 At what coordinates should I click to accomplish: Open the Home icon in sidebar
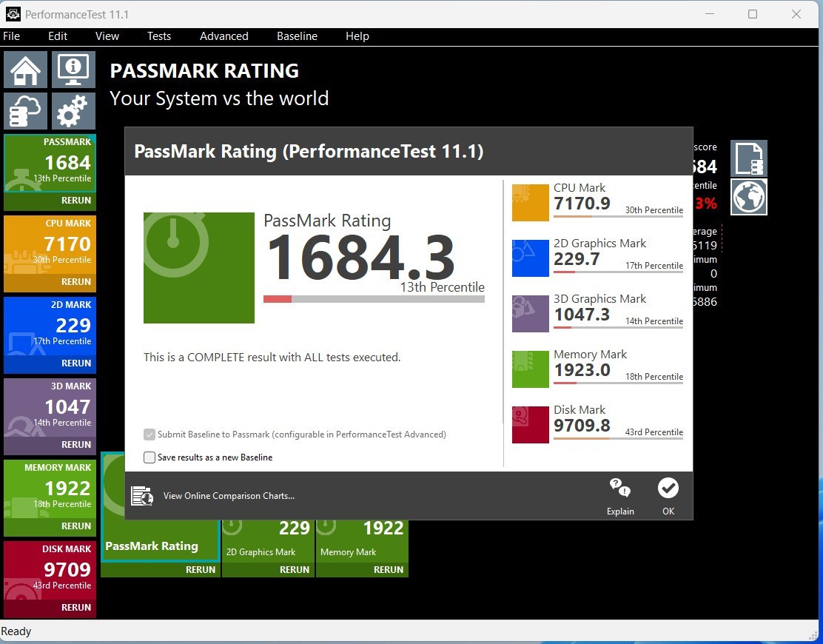(x=25, y=70)
